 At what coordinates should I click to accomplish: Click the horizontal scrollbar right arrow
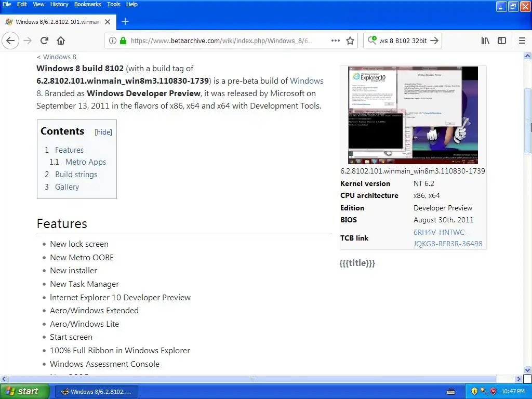coord(518,379)
